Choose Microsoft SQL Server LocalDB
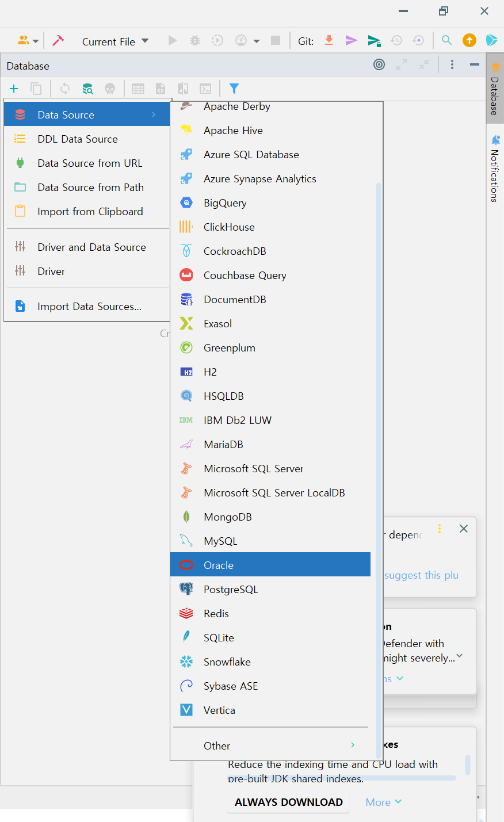504x822 pixels. pos(270,493)
